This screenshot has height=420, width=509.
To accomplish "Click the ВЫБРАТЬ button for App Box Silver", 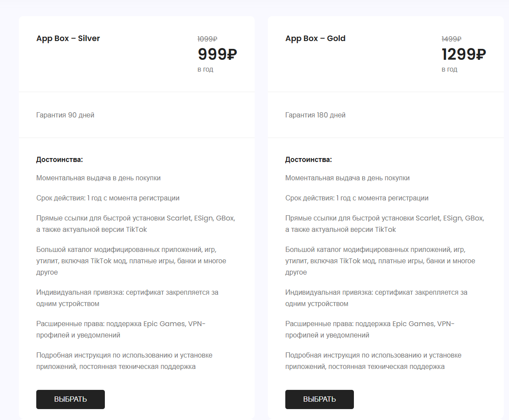I will pyautogui.click(x=70, y=399).
